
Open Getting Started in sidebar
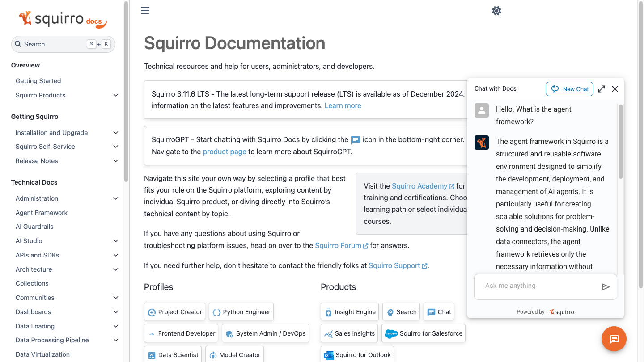click(38, 81)
